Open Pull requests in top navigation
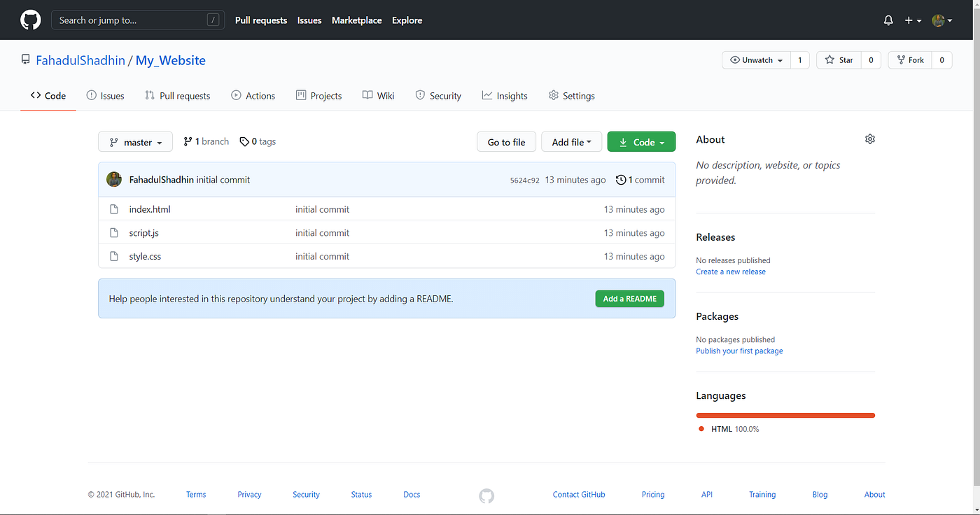Screen dimensions: 980x515 (x=261, y=20)
